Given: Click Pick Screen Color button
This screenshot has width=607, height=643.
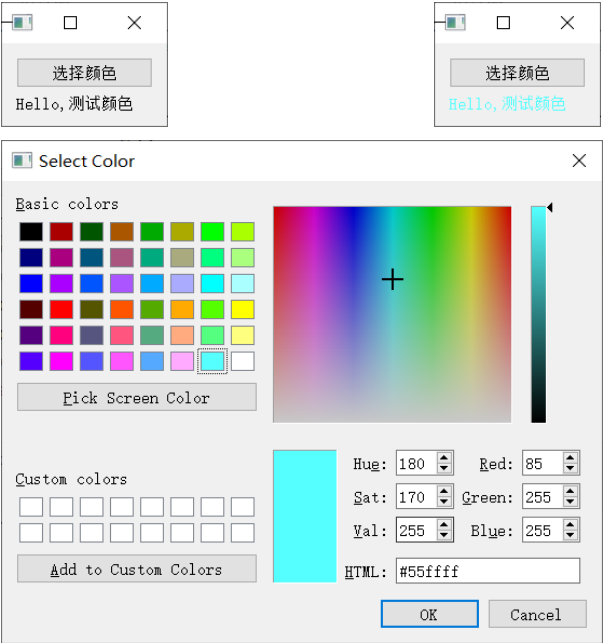Looking at the screenshot, I should (137, 397).
